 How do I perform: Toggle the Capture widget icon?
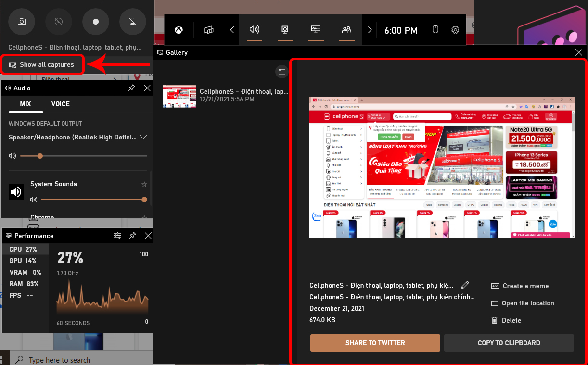coord(285,30)
